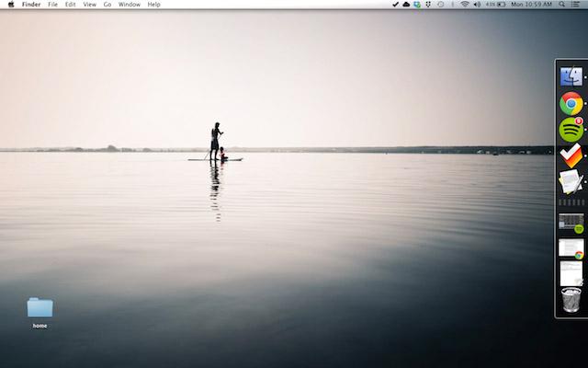
Task: Open the Apple menu
Action: click(11, 5)
